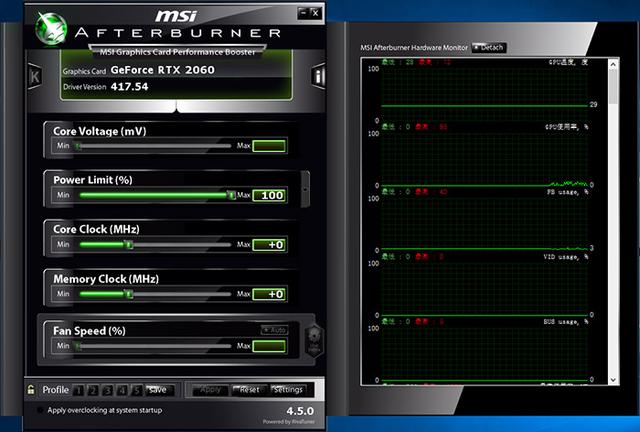Click the GPU temperature graph at top
Screen dimensions: 640x432
(484, 93)
